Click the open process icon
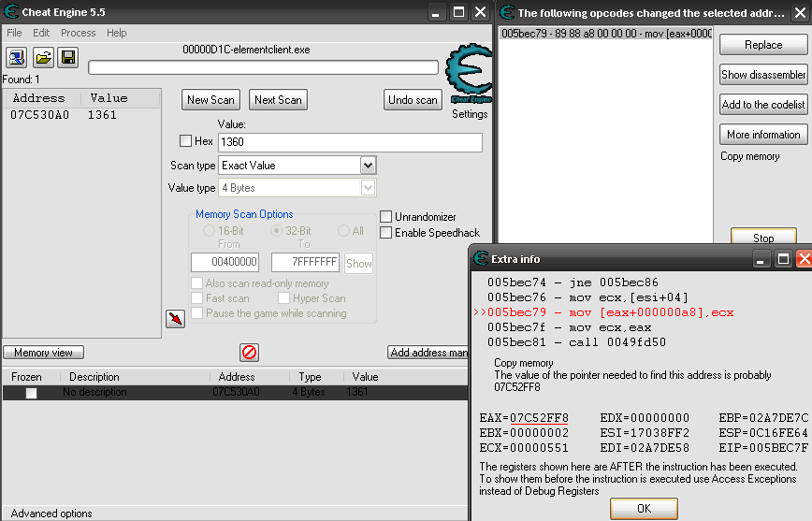The width and height of the screenshot is (812, 521). click(17, 58)
